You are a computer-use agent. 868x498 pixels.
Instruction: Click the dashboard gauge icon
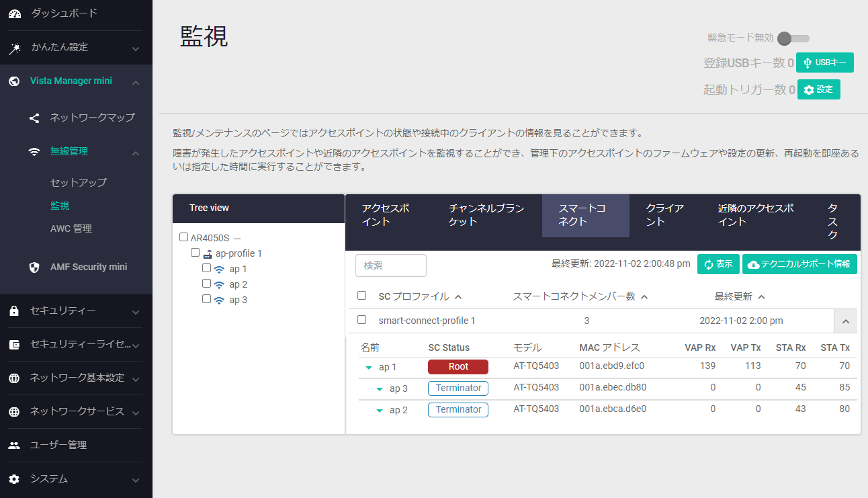[x=14, y=13]
